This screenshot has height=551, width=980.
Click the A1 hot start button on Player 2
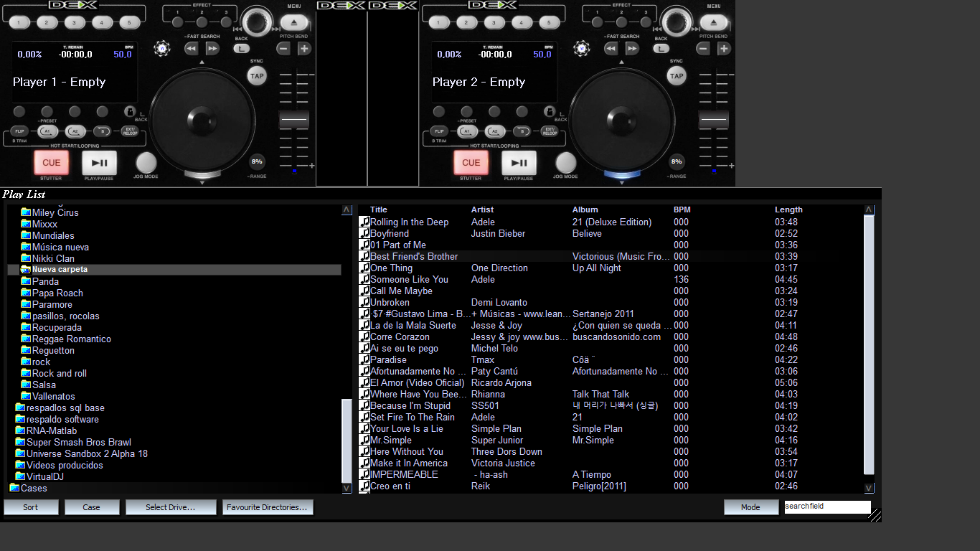coord(467,131)
